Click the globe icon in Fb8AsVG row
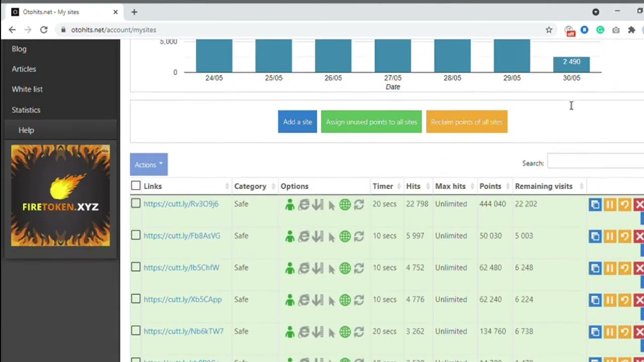 click(345, 236)
